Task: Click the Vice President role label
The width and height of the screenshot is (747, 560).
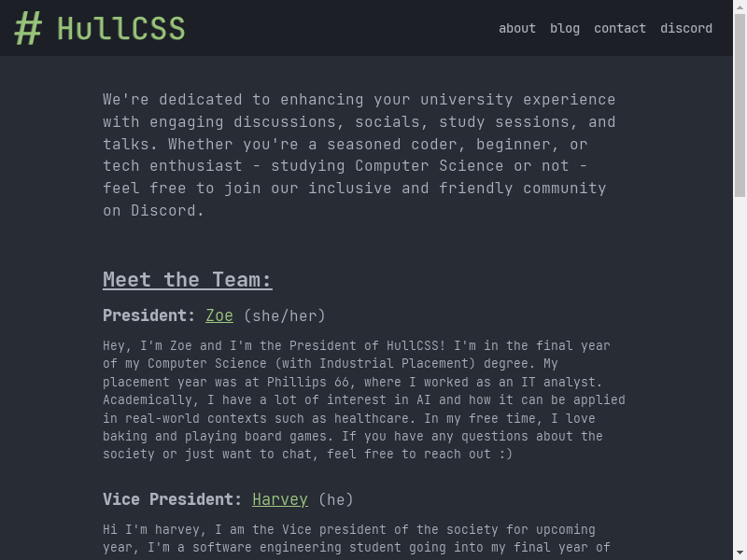Action: coord(173,499)
